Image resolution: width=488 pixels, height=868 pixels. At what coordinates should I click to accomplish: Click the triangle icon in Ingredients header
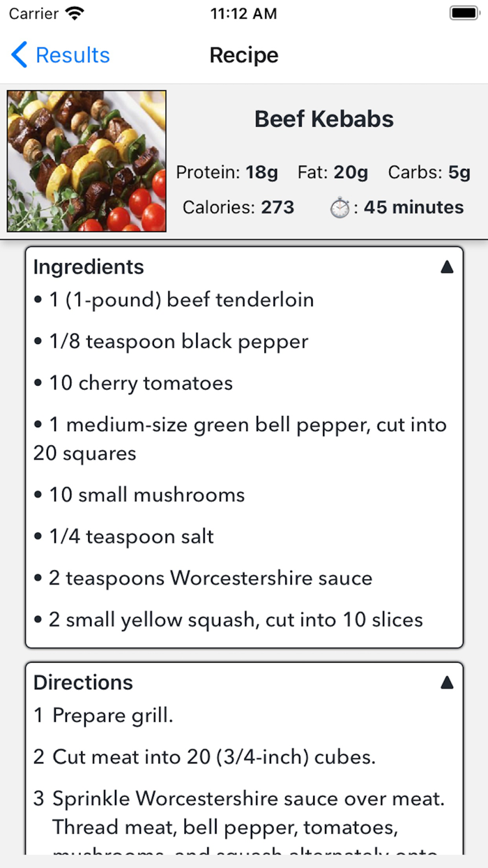coord(447,266)
